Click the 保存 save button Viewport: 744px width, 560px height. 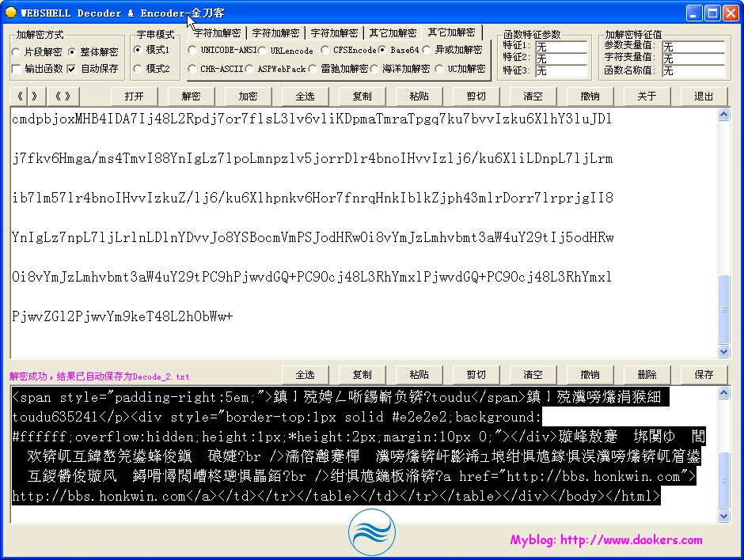(x=704, y=375)
